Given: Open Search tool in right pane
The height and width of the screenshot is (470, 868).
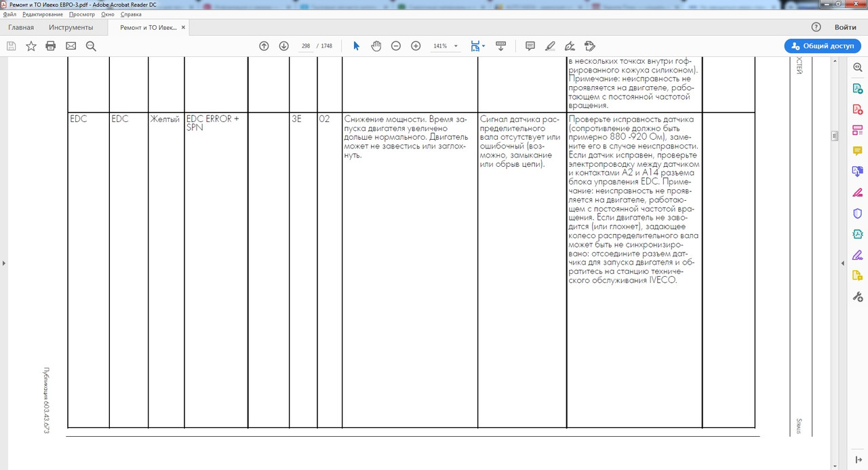Looking at the screenshot, I should point(857,67).
